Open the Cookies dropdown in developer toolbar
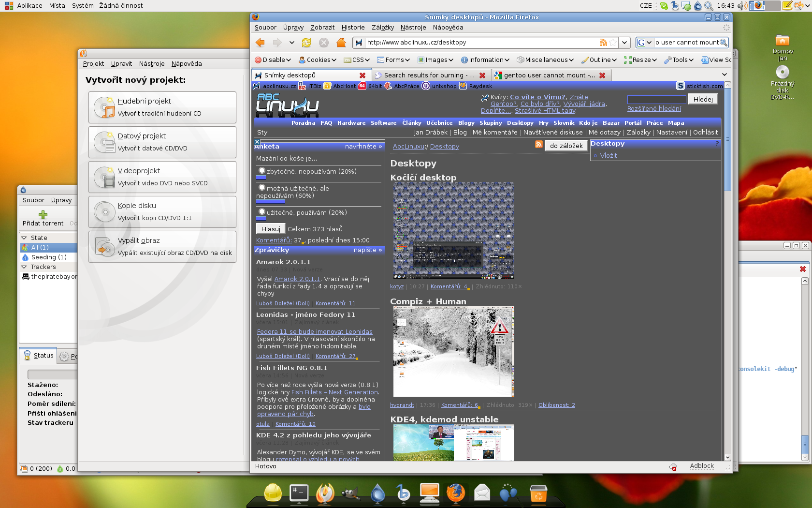The height and width of the screenshot is (508, 812). coord(318,60)
